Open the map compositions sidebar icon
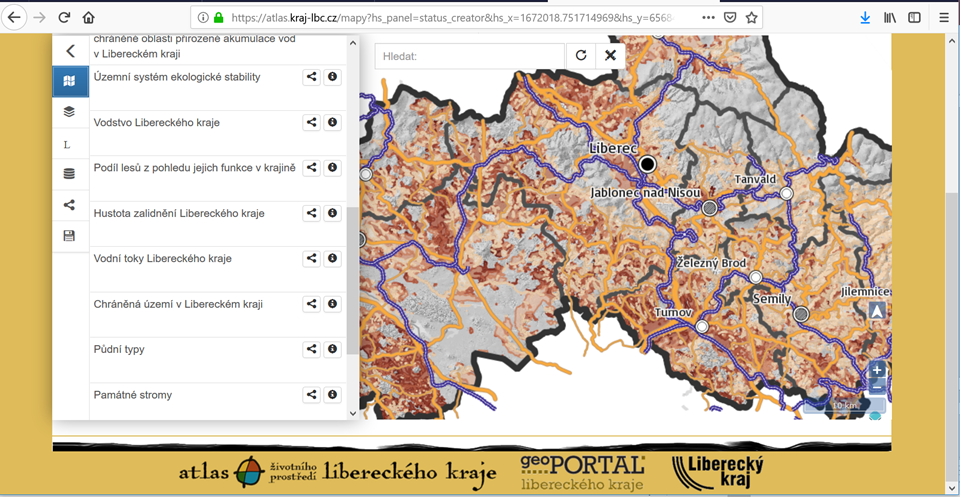960x497 pixels. 70,81
